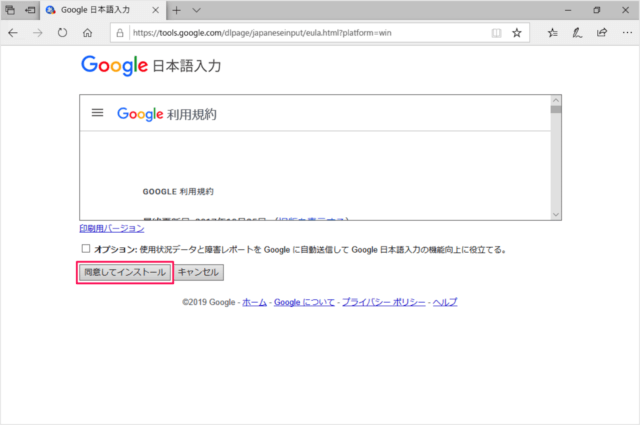Click the Google logo in 利用規約 header
Screen dimensions: 640x425
(140, 114)
